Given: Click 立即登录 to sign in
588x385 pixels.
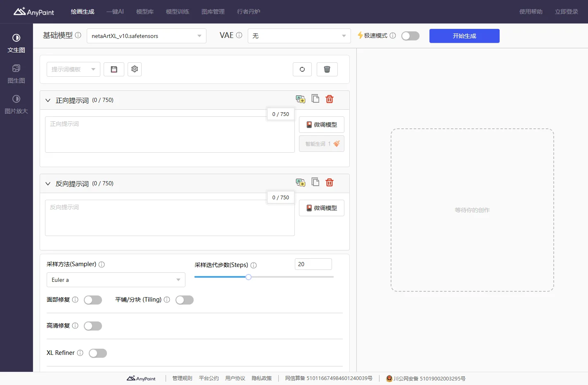Looking at the screenshot, I should click(567, 12).
